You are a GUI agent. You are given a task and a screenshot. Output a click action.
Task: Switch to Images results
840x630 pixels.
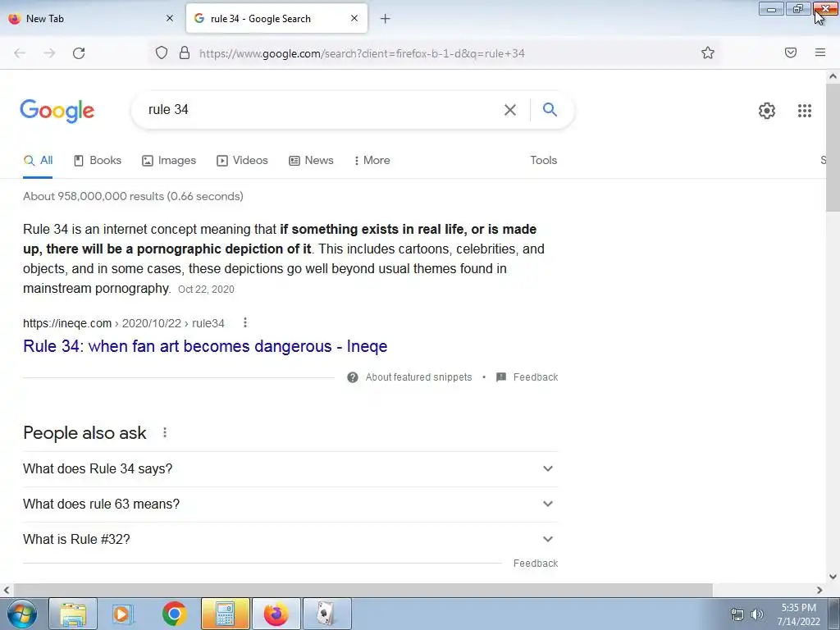(x=169, y=160)
